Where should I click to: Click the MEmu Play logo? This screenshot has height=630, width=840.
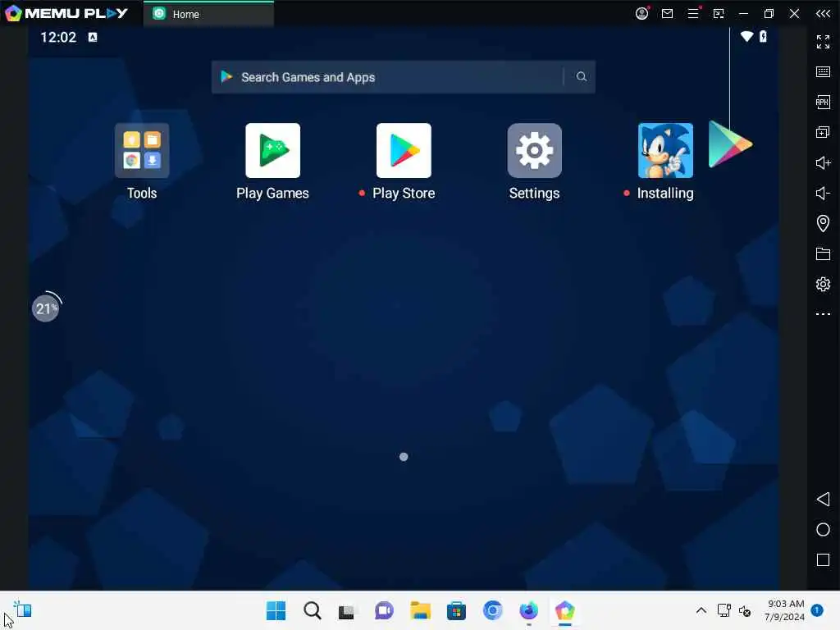point(66,13)
